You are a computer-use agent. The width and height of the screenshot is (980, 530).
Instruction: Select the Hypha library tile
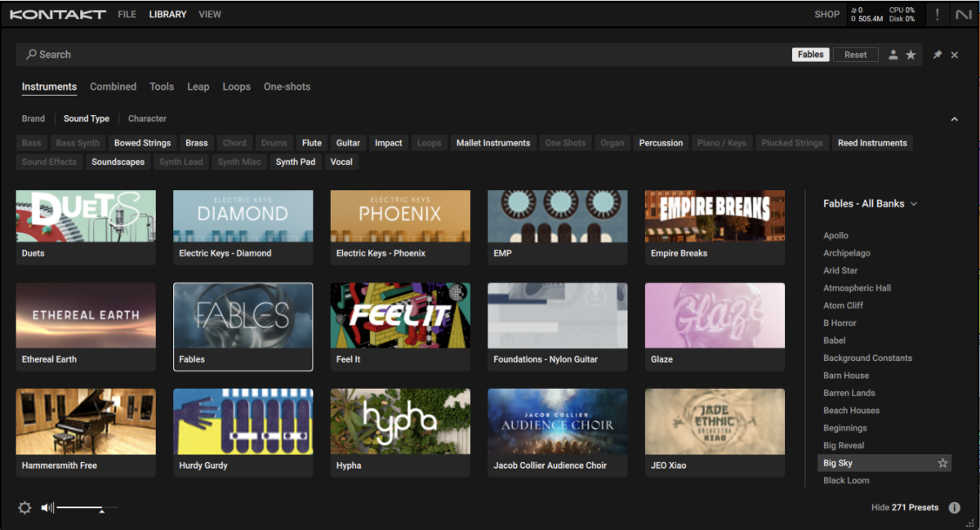[400, 433]
